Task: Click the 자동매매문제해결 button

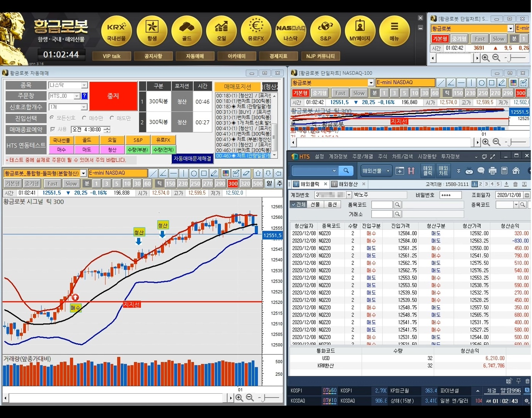Action: (192, 159)
